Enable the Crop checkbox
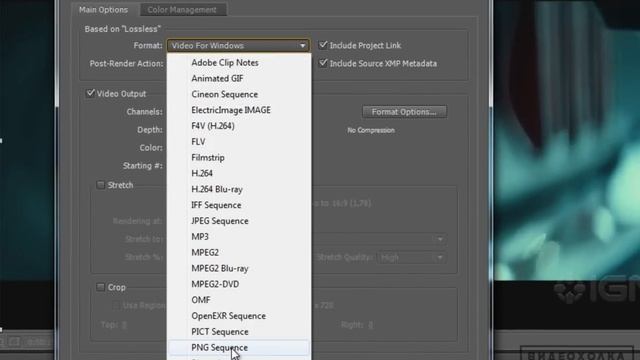The width and height of the screenshot is (640, 360). 100,287
